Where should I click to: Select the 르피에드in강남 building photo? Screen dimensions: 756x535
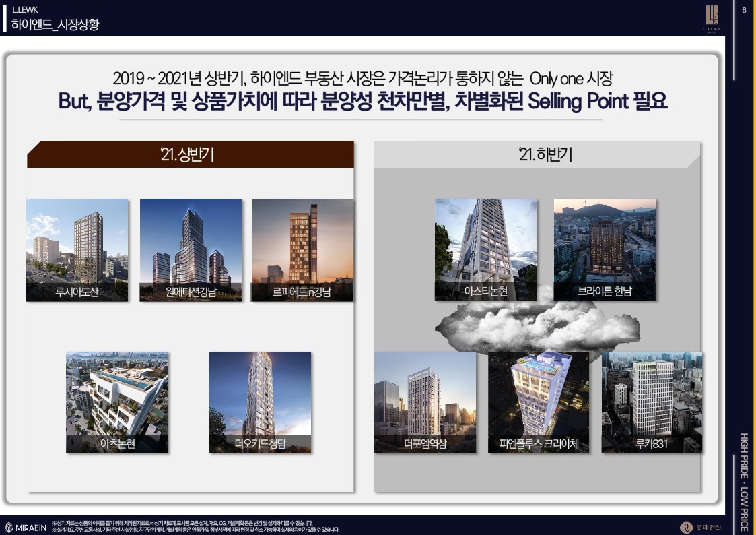(x=302, y=249)
